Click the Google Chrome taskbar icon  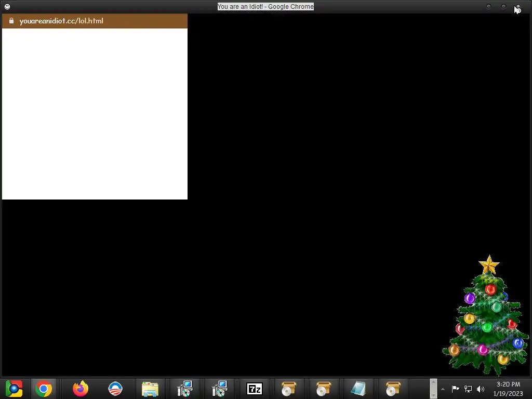[44, 389]
